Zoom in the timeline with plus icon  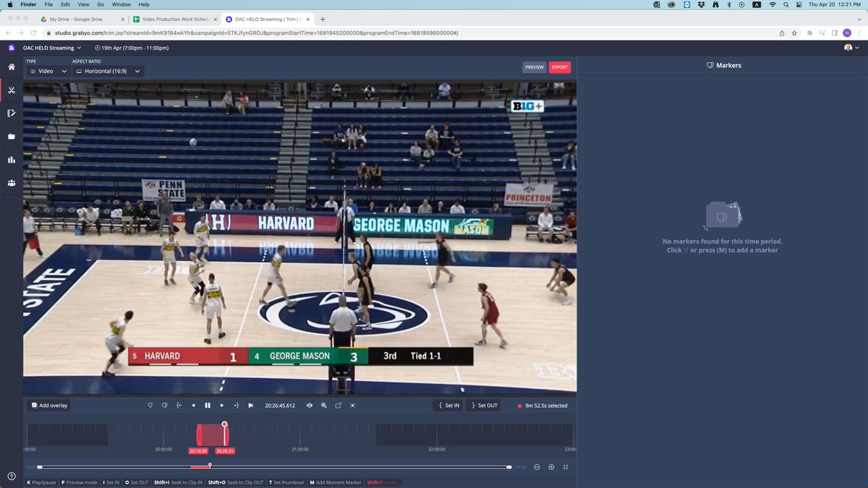(x=551, y=467)
